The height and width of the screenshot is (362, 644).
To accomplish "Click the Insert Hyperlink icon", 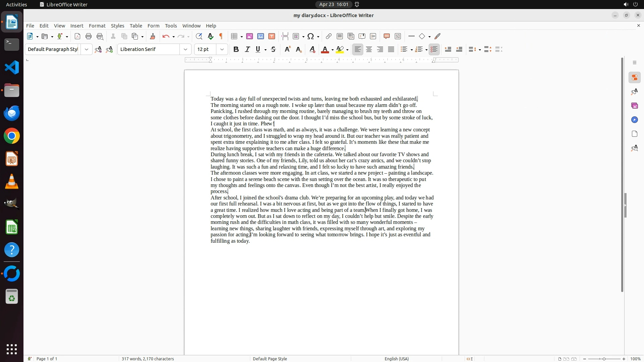I will point(329,36).
